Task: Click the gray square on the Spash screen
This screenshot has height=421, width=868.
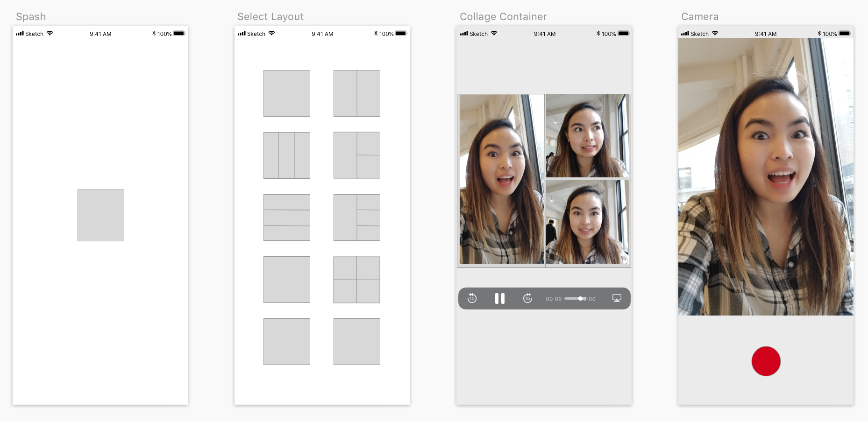Action: [100, 215]
